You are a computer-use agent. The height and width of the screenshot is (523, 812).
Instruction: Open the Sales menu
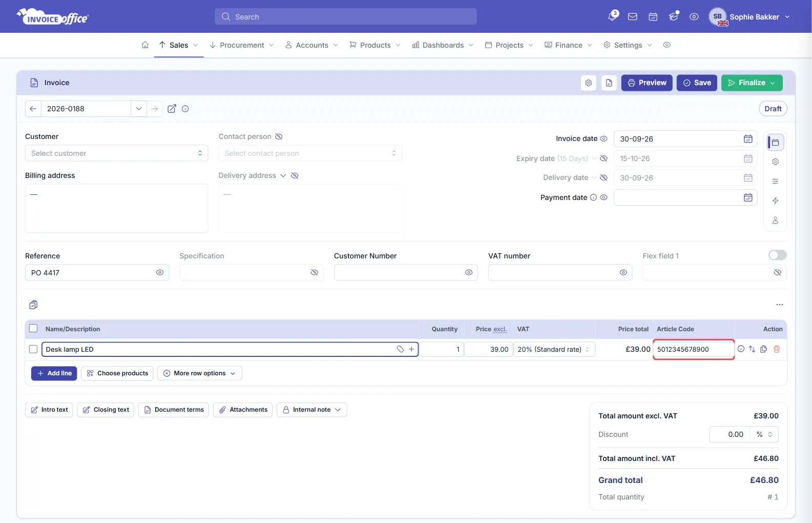179,45
